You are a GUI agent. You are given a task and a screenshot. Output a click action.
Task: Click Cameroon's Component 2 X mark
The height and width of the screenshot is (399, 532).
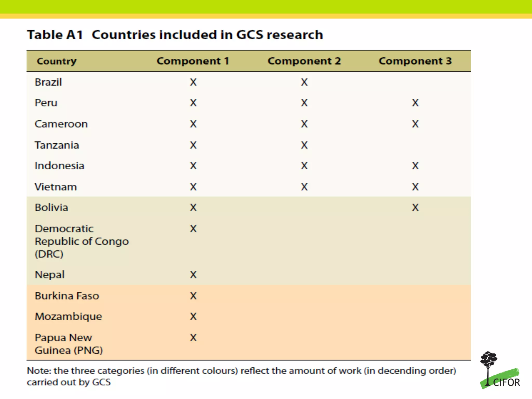tap(304, 124)
